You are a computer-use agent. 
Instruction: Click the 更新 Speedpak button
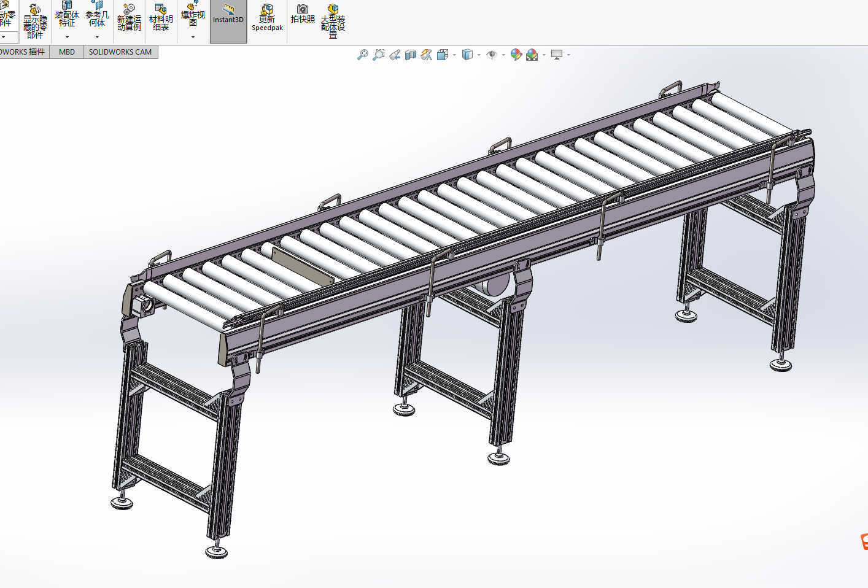267,18
